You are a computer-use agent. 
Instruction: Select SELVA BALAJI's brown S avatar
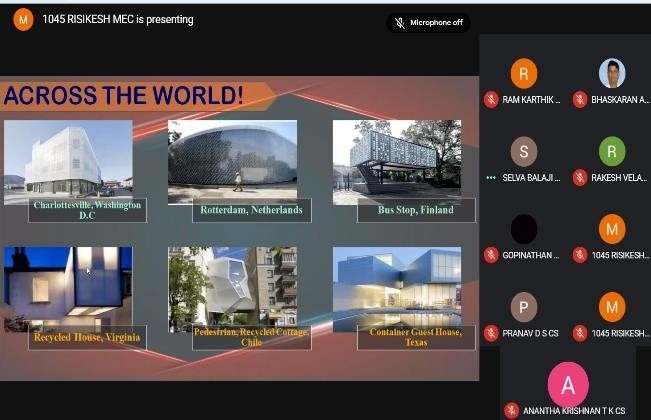524,151
